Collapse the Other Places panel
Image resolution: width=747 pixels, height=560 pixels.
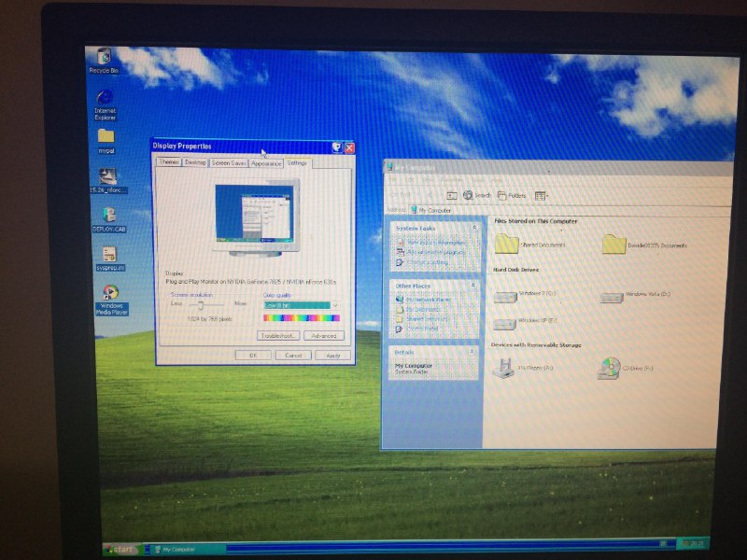coord(473,286)
